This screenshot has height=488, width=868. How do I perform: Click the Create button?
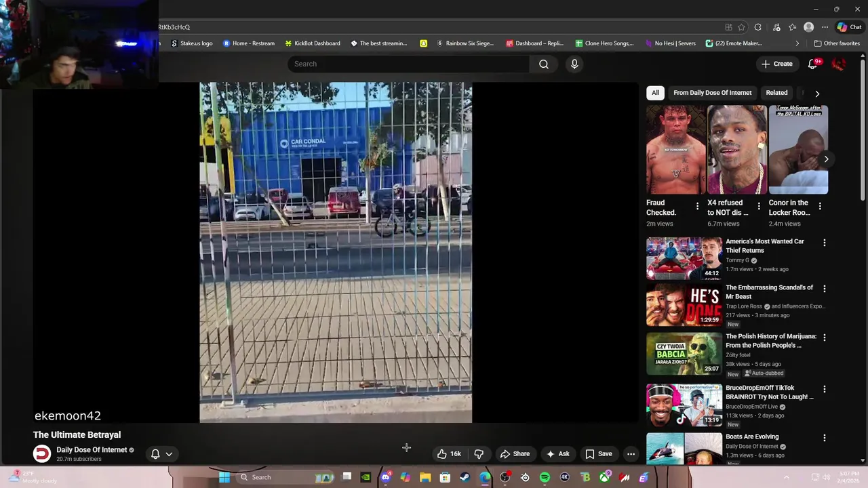click(x=776, y=64)
